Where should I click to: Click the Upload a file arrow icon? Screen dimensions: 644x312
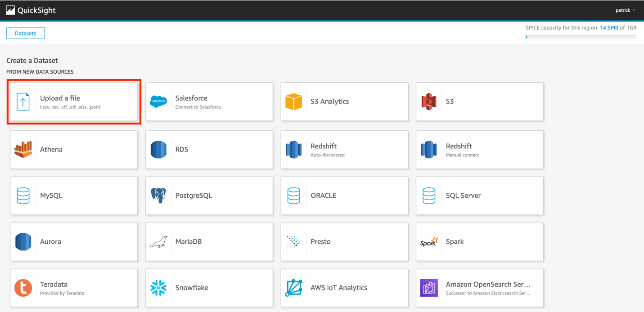tap(23, 102)
